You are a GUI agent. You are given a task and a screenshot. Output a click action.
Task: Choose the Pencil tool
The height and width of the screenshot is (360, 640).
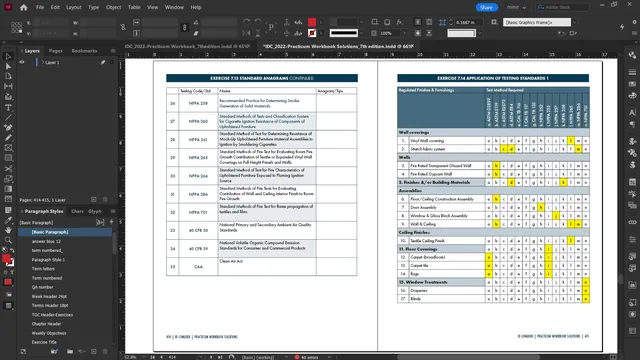click(8, 138)
